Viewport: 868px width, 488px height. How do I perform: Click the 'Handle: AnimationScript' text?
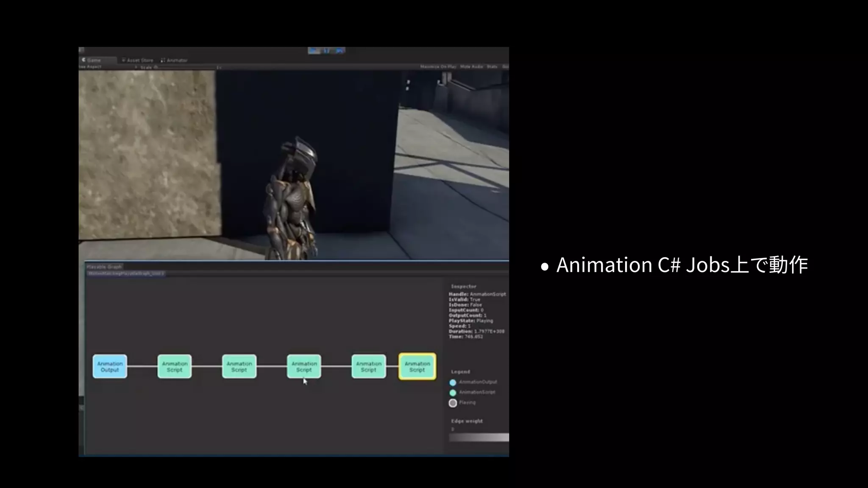pyautogui.click(x=477, y=294)
